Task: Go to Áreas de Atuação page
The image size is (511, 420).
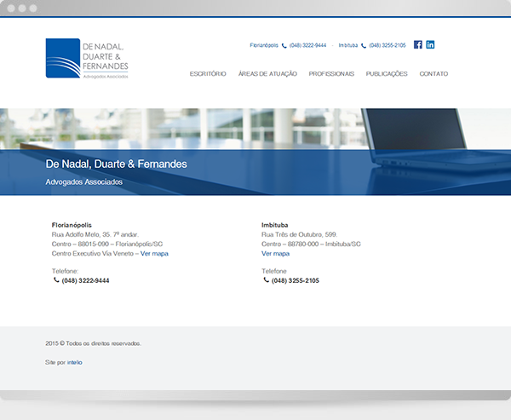Action: click(x=267, y=74)
